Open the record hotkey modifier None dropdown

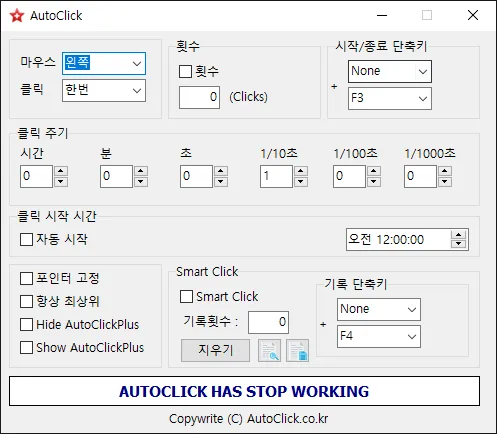(379, 309)
